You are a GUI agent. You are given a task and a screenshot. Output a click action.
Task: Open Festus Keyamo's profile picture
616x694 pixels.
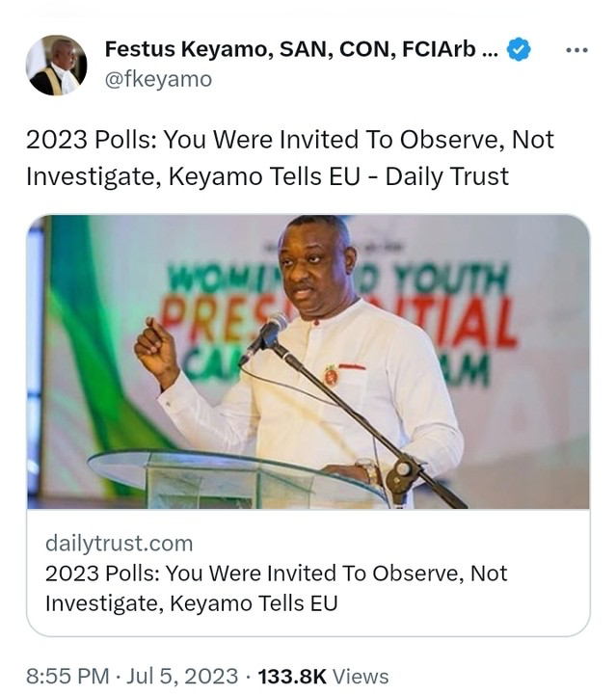[x=57, y=65]
